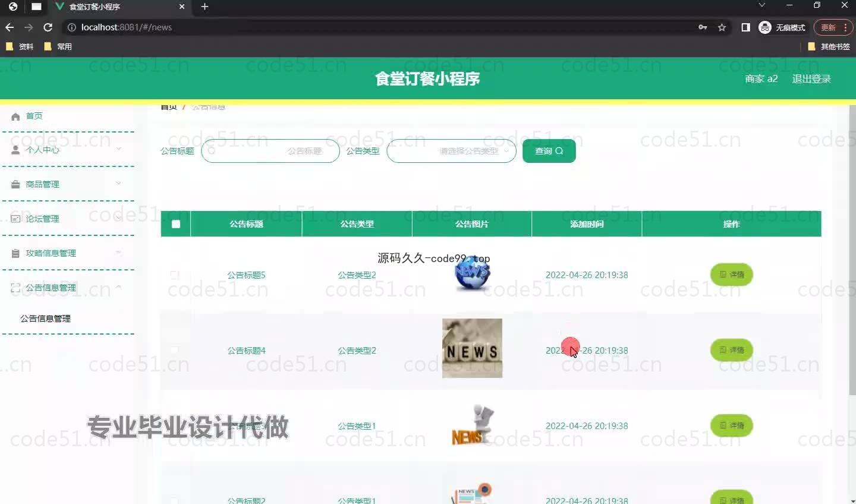Go back with the browser back arrow
Image resolution: width=856 pixels, height=504 pixels.
(x=10, y=27)
